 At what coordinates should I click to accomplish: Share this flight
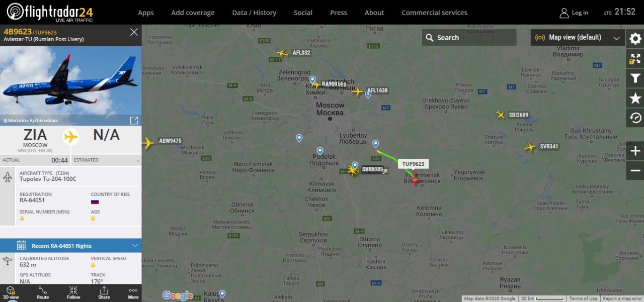[104, 293]
